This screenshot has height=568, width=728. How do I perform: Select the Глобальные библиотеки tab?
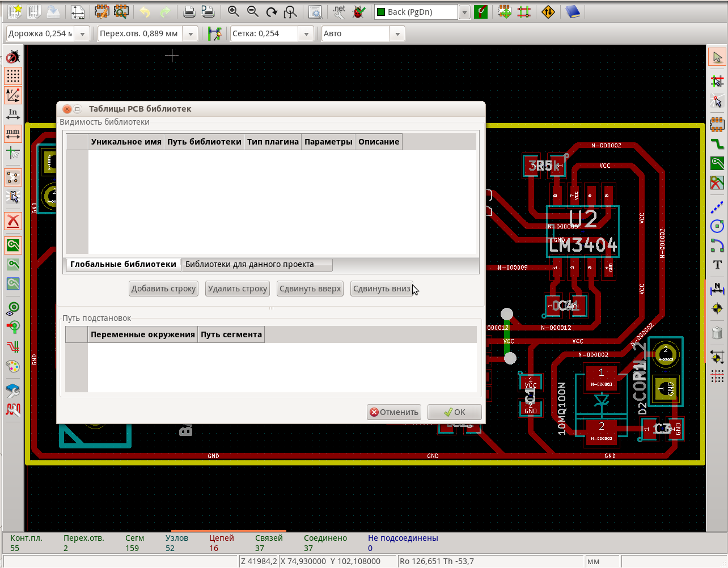tap(122, 264)
